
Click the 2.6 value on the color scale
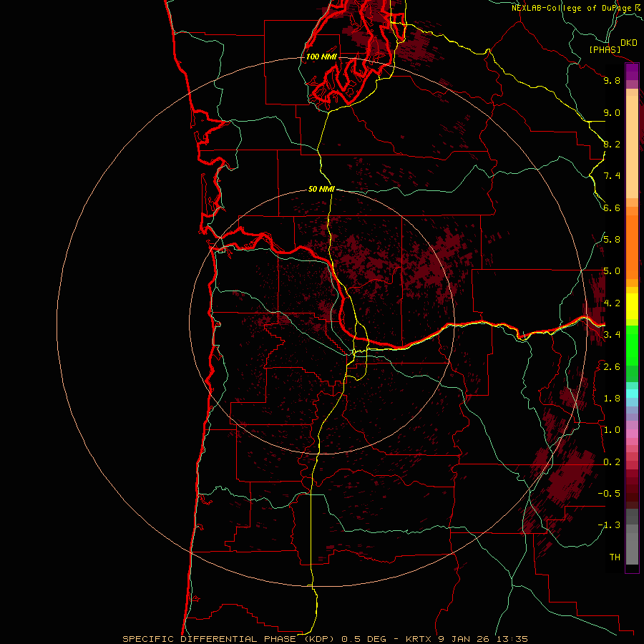[612, 367]
